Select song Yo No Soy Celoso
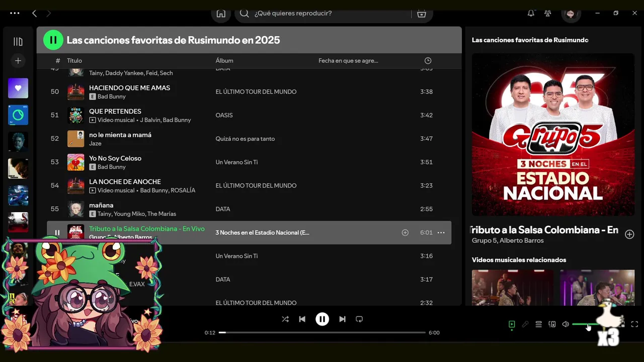 [115, 158]
